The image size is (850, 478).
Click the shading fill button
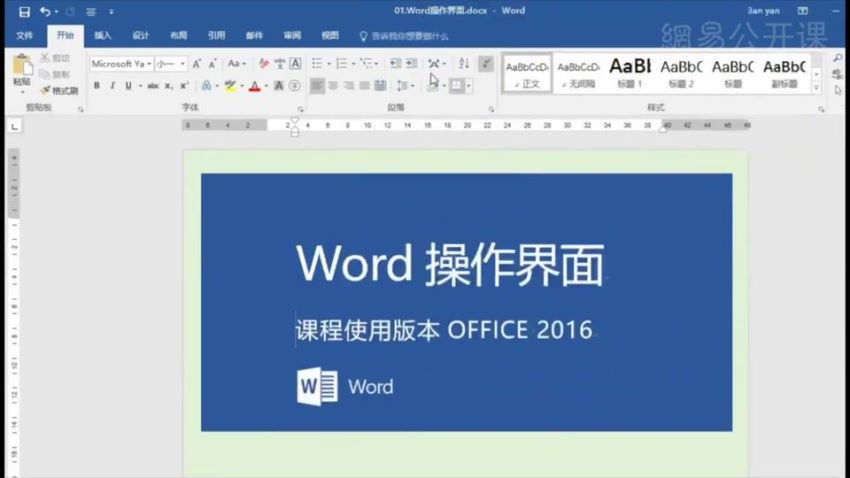click(x=433, y=86)
